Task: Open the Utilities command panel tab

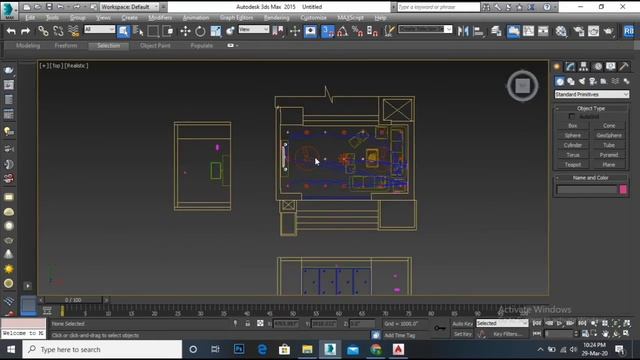Action: pyautogui.click(x=624, y=67)
